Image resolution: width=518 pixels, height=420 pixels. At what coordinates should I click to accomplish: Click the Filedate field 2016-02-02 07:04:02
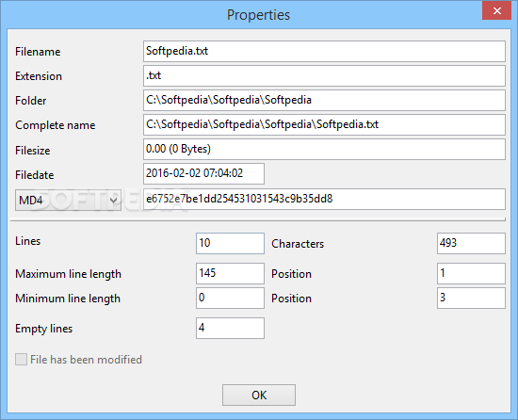203,173
